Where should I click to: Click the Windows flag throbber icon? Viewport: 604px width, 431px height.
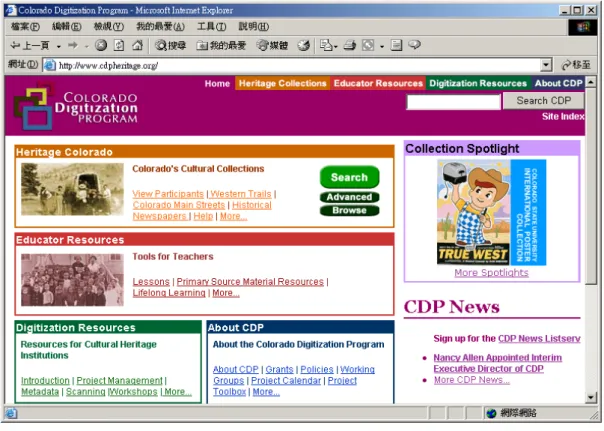[x=583, y=27]
